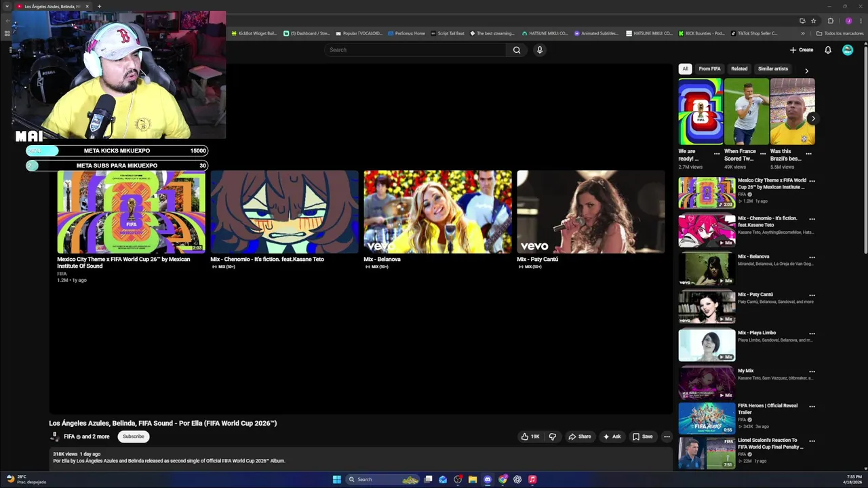Select the Related filter chip
Image resolution: width=868 pixels, height=488 pixels.
click(x=739, y=68)
